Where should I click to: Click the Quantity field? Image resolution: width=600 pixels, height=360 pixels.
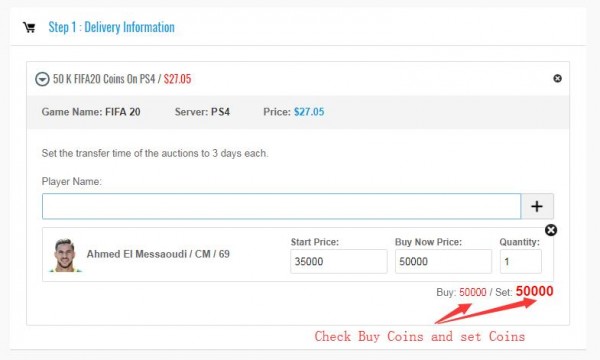520,261
